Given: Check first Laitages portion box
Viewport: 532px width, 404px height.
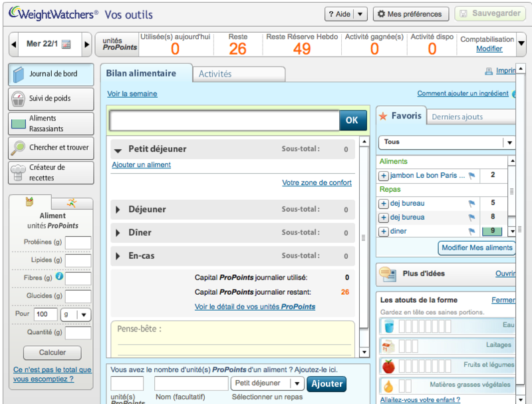Looking at the screenshot, I should coord(402,347).
